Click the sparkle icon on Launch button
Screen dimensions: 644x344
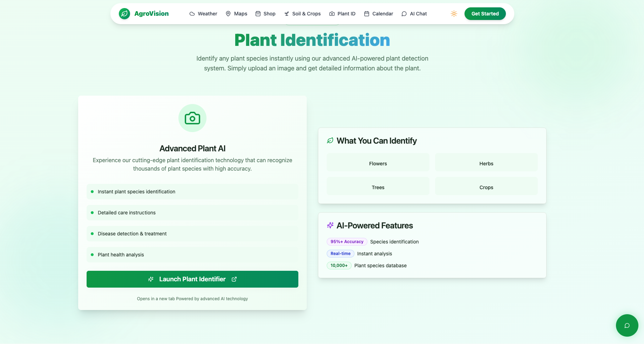click(151, 279)
